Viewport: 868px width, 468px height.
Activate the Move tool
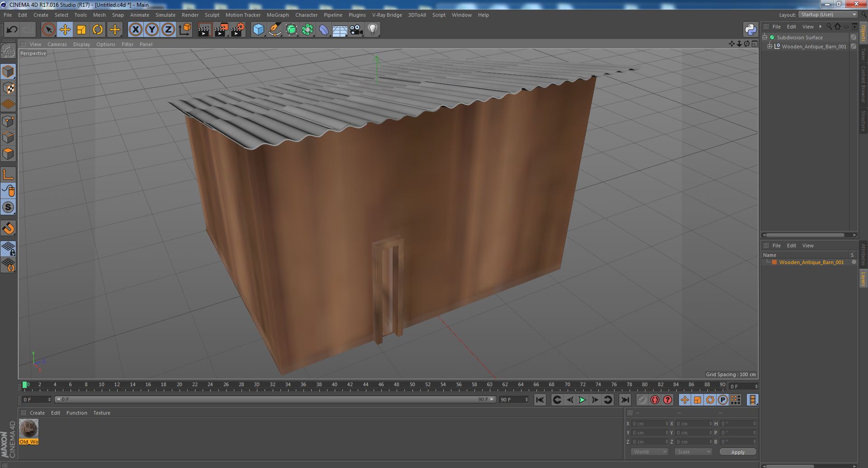65,30
